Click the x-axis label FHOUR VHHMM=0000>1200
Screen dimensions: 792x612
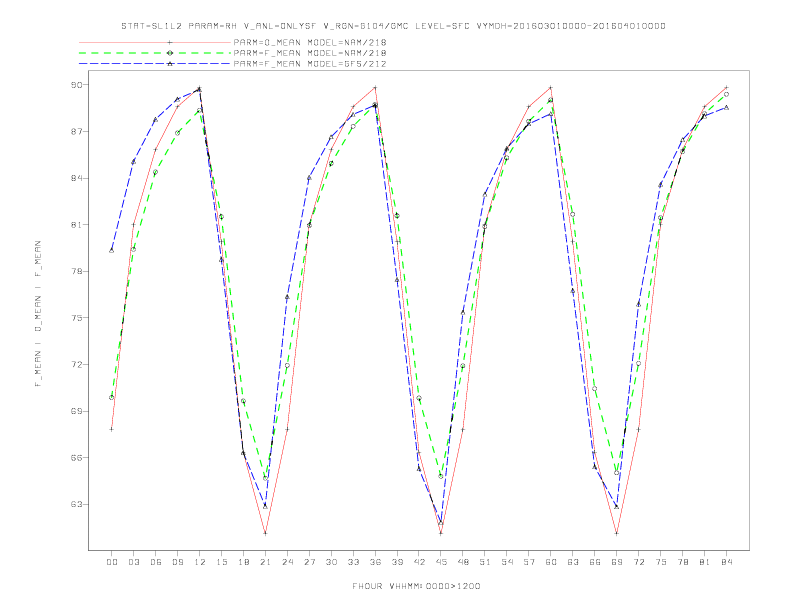[x=416, y=586]
